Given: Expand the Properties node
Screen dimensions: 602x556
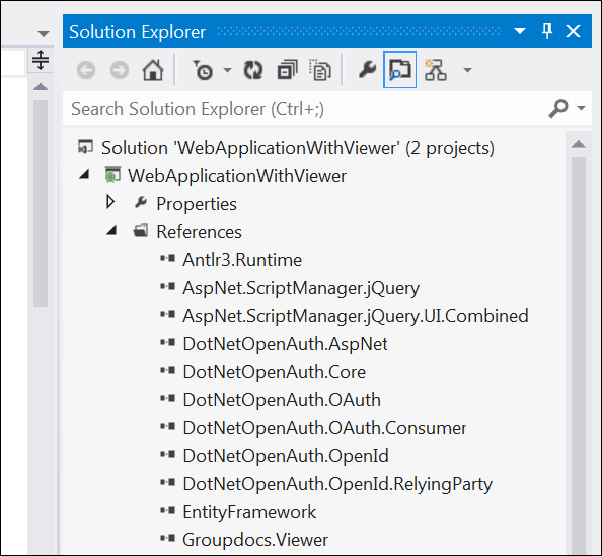Looking at the screenshot, I should tap(110, 202).
